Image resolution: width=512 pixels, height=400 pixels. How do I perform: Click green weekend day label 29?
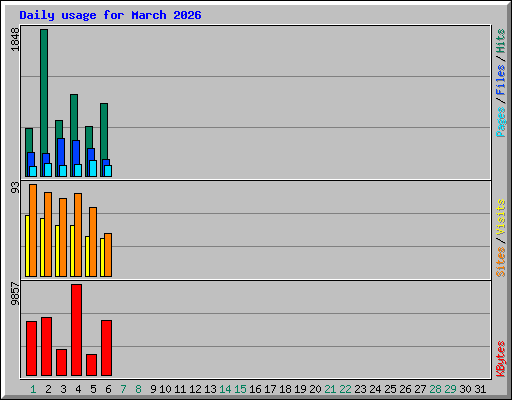click(450, 389)
